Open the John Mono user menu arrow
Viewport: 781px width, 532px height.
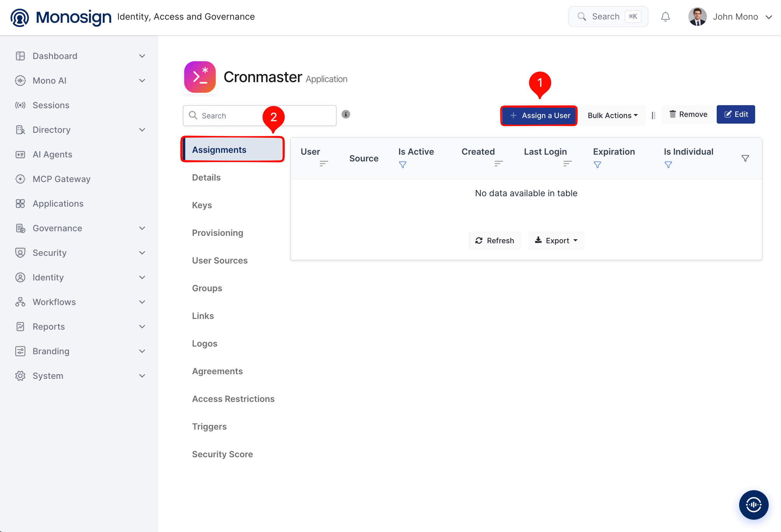(769, 17)
